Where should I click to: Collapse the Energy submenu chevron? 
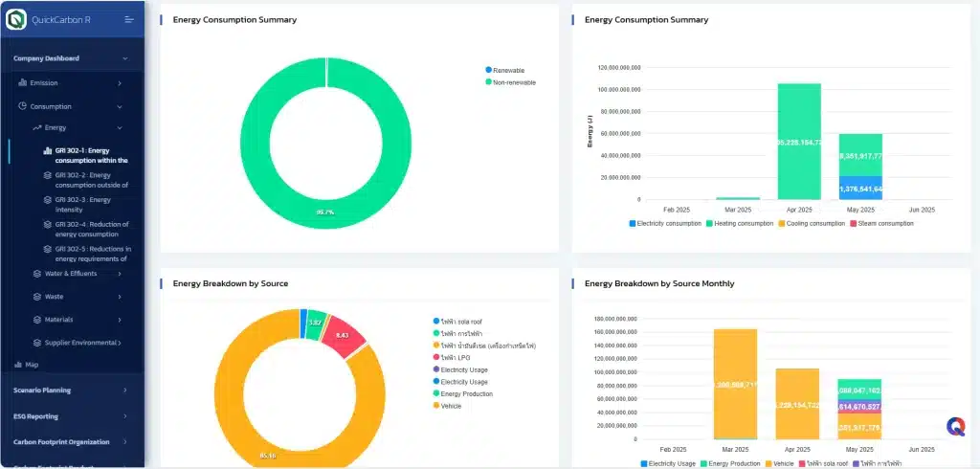pos(120,127)
